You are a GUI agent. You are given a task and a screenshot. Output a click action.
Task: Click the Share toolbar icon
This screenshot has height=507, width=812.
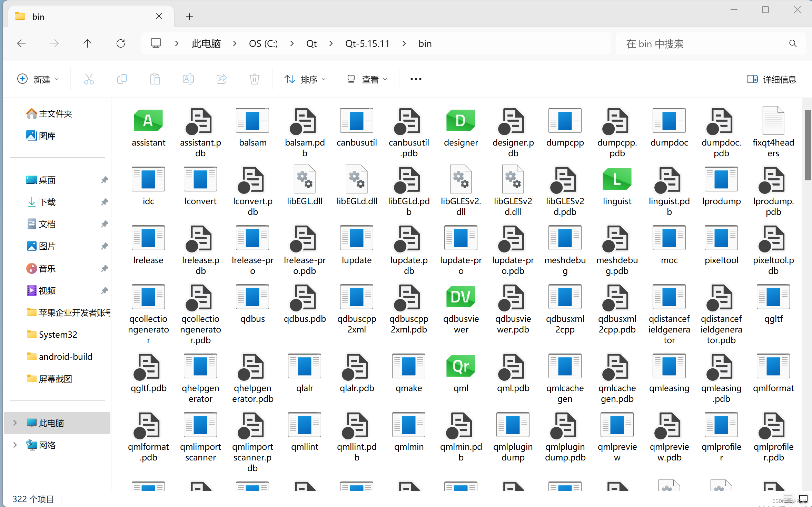pos(221,79)
